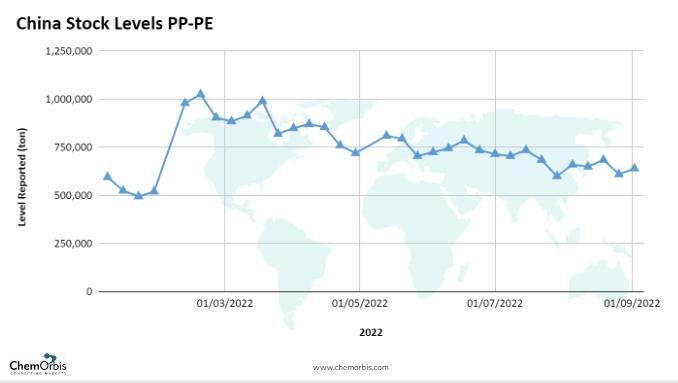Select the lowest data point just below 500,000
Image resolution: width=678 pixels, height=383 pixels.
coord(138,195)
